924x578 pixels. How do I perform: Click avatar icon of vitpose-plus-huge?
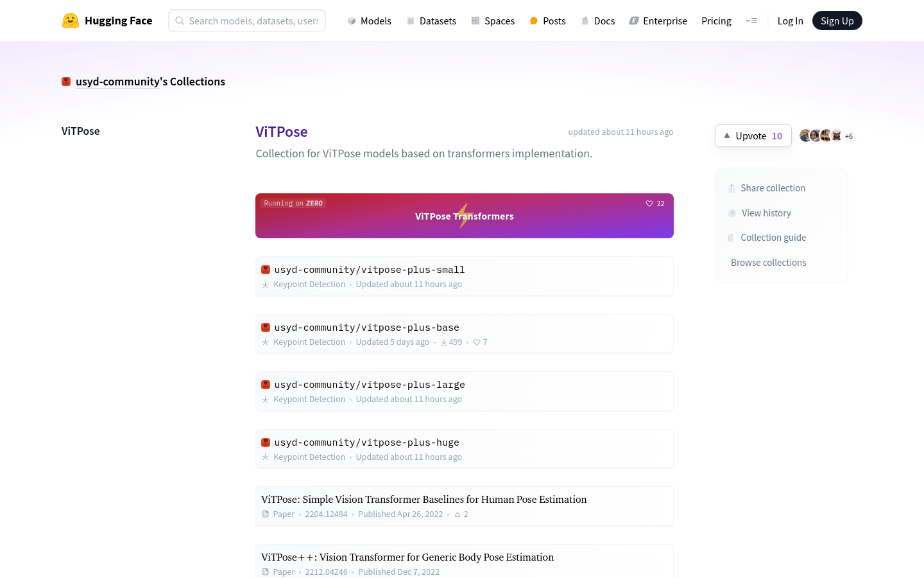[x=266, y=442]
